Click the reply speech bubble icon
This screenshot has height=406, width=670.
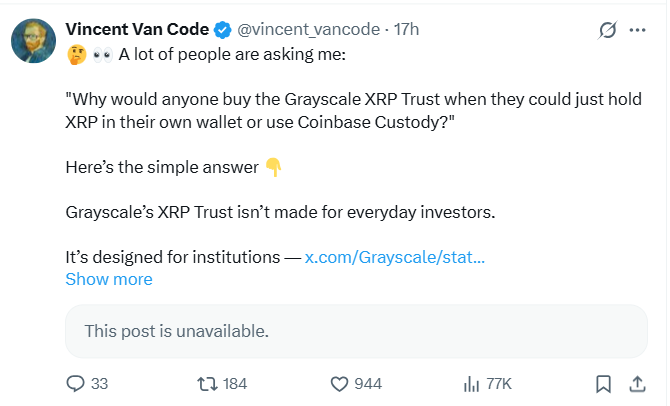click(75, 383)
